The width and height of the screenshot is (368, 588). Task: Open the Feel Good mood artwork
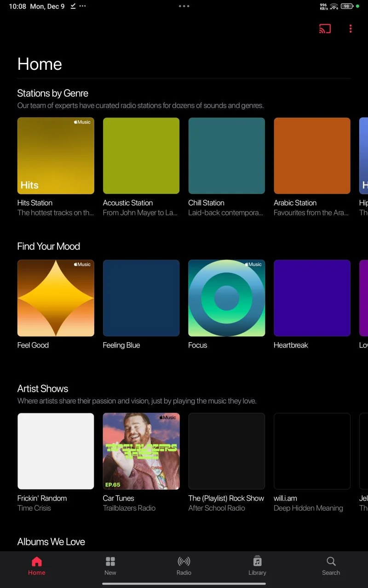pyautogui.click(x=56, y=298)
